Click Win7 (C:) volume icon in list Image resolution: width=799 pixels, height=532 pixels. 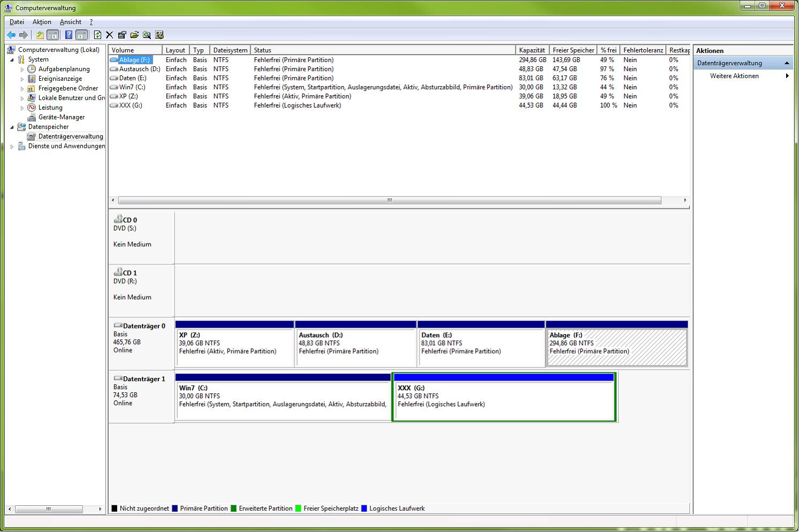pos(114,87)
